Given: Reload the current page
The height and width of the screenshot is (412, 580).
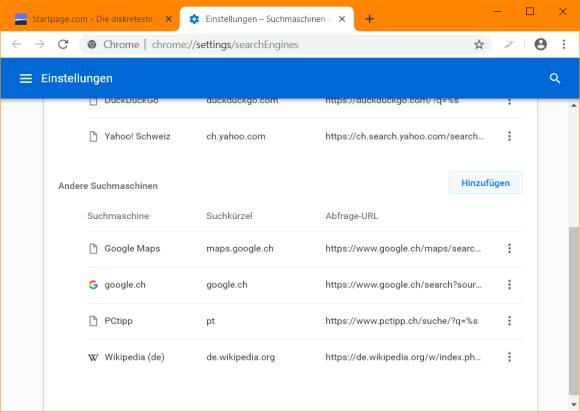Looking at the screenshot, I should coord(63,44).
